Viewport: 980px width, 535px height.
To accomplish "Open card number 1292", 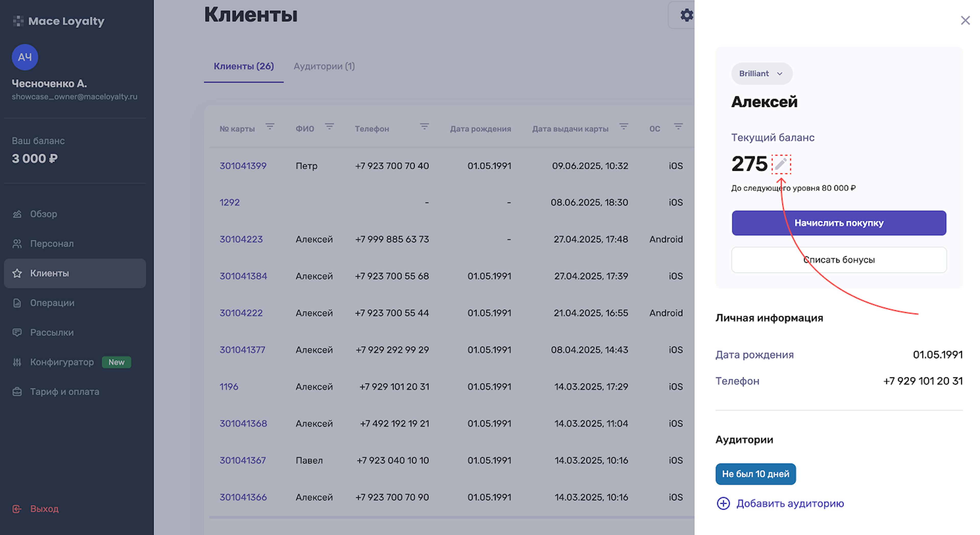I will point(229,203).
